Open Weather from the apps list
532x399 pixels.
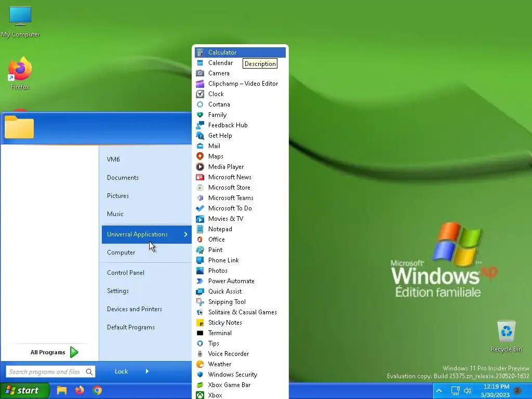point(240,364)
